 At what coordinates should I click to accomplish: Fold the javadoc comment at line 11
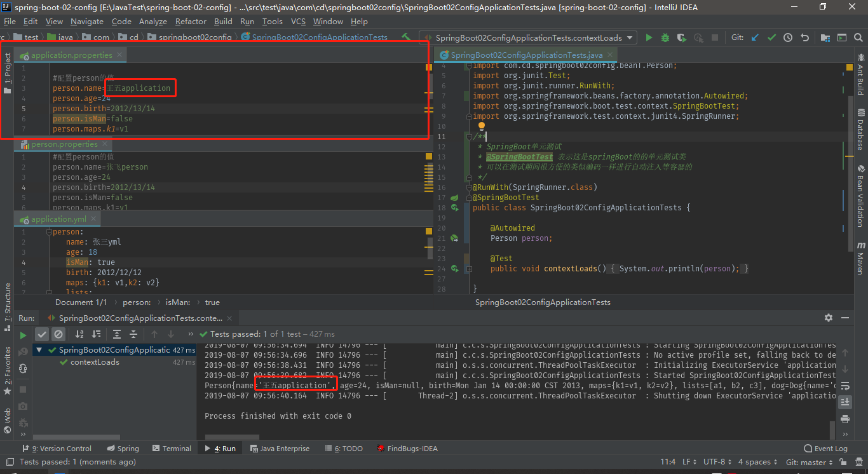coord(468,137)
